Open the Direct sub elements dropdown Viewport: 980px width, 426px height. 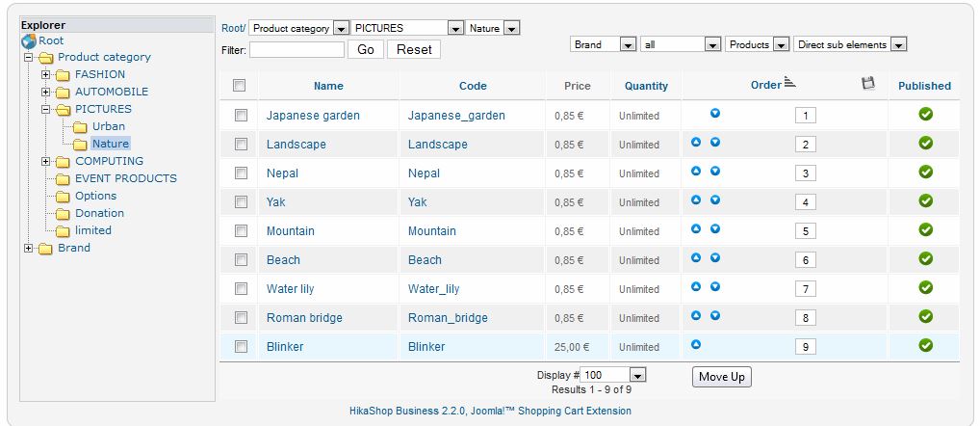pyautogui.click(x=850, y=44)
